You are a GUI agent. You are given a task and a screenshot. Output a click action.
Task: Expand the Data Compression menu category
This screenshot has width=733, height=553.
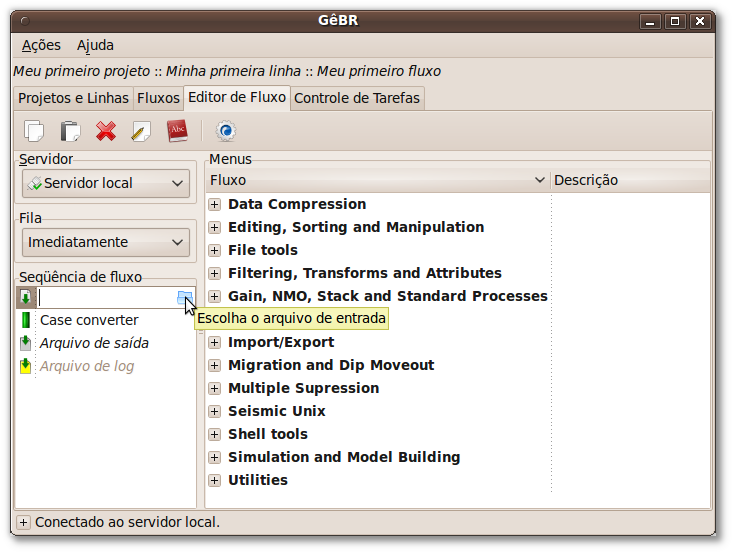(x=215, y=204)
